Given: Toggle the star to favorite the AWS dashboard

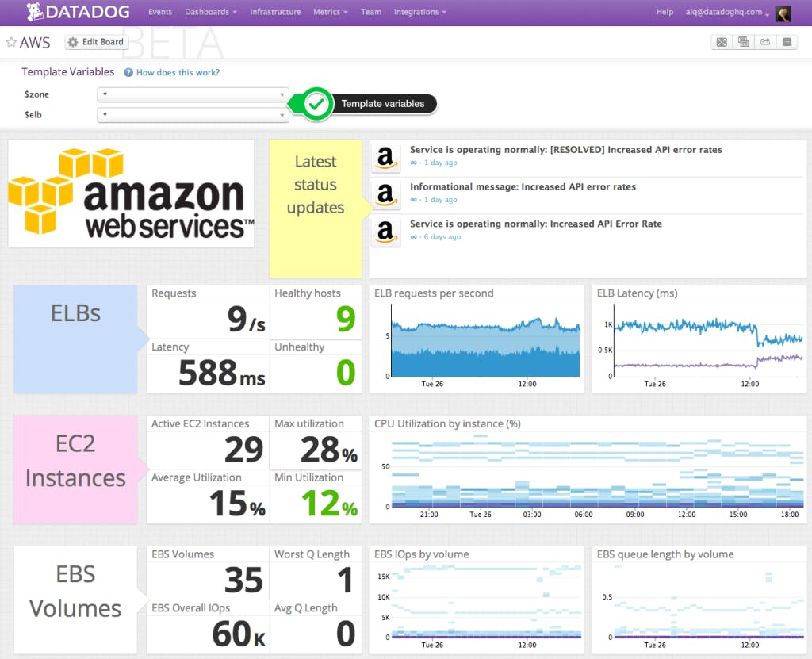Looking at the screenshot, I should tap(10, 42).
